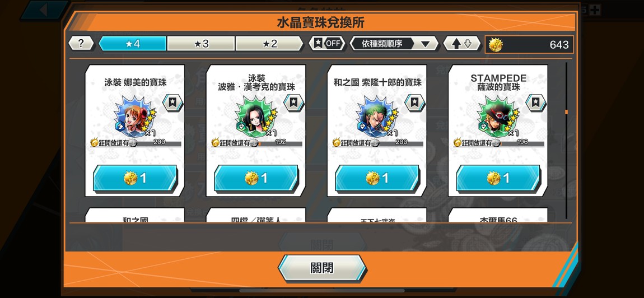Click the crystal orb currency icon showing 643
This screenshot has width=644, height=298.
click(x=496, y=45)
